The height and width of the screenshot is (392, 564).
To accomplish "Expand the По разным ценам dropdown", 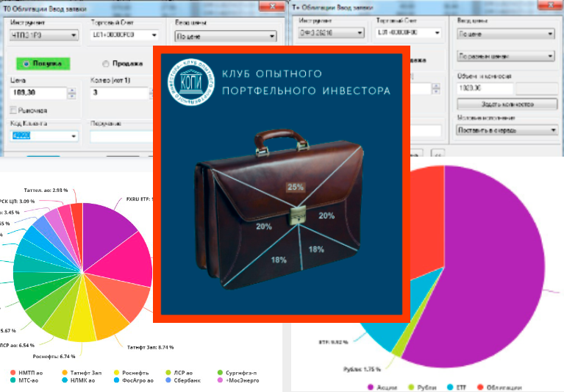I will click(505, 56).
